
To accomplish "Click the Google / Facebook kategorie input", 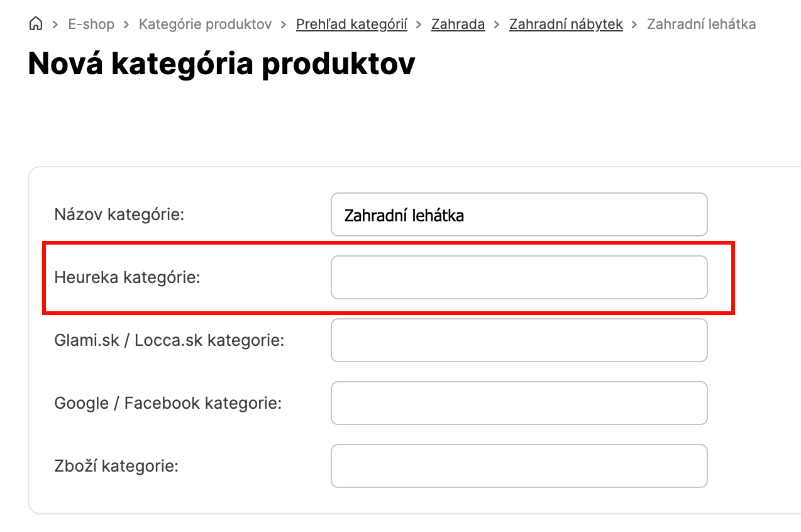I will click(x=519, y=403).
